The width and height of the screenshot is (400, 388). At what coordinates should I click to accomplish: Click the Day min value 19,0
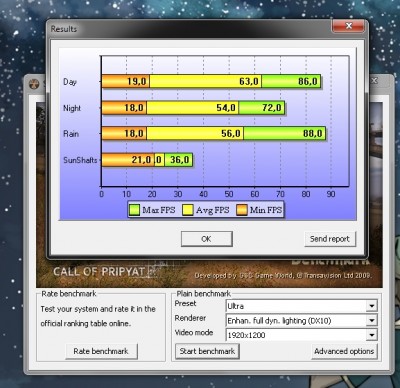click(137, 81)
